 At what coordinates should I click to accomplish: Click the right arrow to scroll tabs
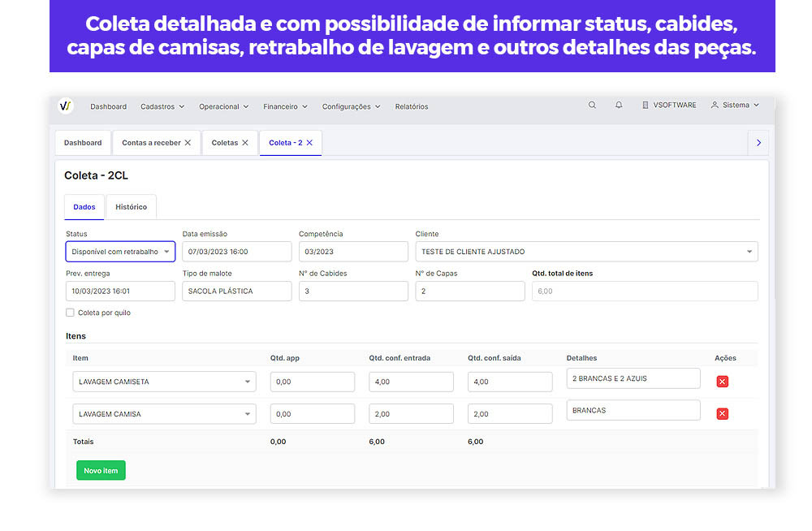click(758, 142)
